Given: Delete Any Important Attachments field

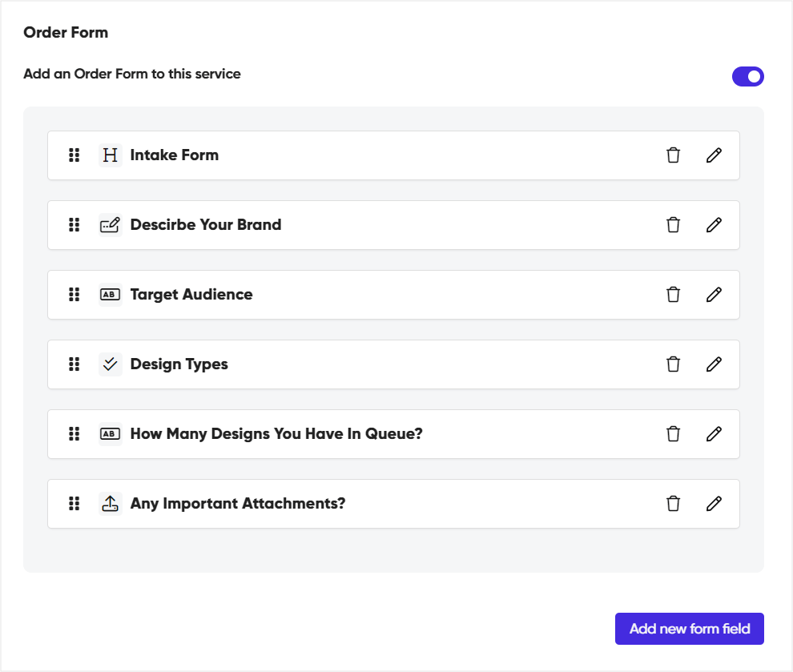Looking at the screenshot, I should (x=673, y=504).
